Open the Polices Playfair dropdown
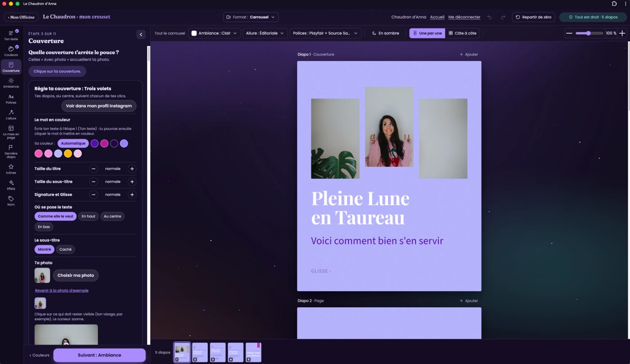This screenshot has height=364, width=630. point(325,33)
